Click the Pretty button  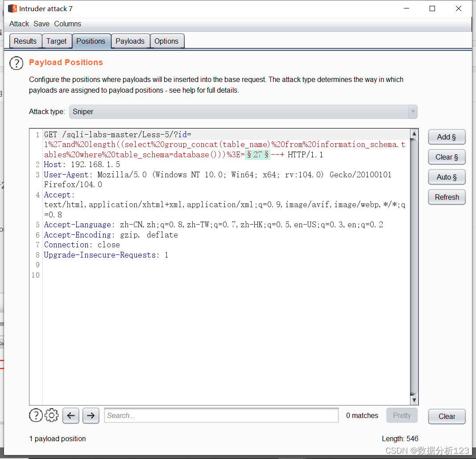401,415
